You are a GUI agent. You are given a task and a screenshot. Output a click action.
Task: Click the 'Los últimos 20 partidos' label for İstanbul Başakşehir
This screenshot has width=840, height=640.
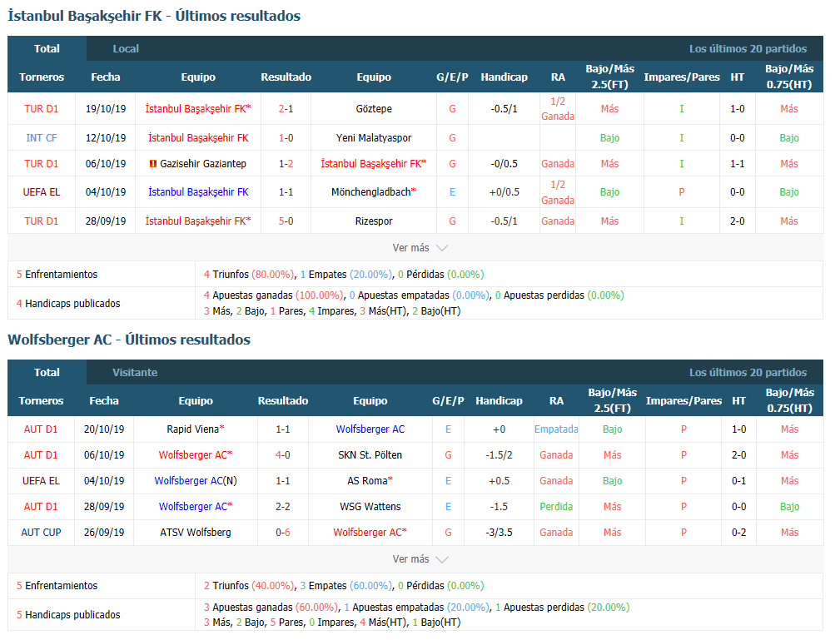click(x=748, y=49)
